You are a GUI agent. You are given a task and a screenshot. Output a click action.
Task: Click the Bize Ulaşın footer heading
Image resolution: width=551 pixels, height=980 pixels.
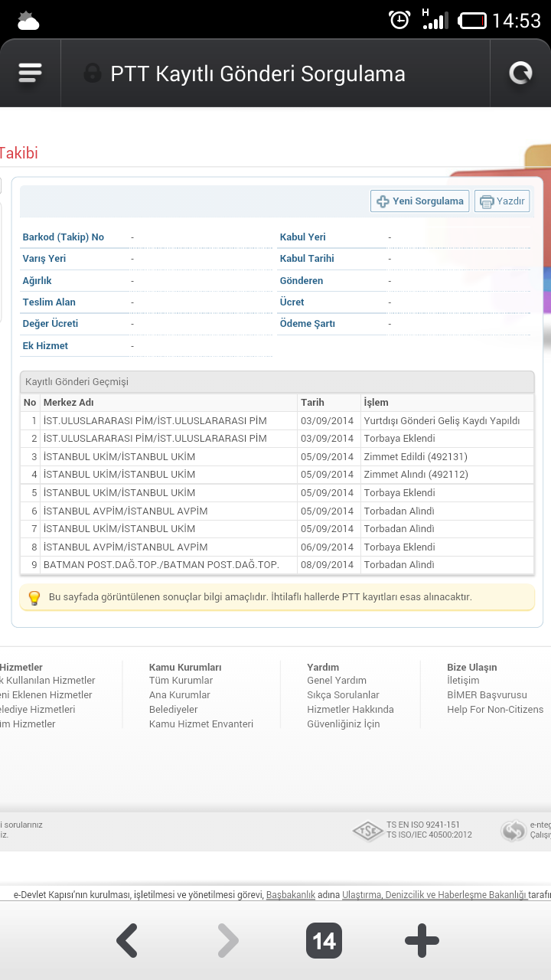472,667
